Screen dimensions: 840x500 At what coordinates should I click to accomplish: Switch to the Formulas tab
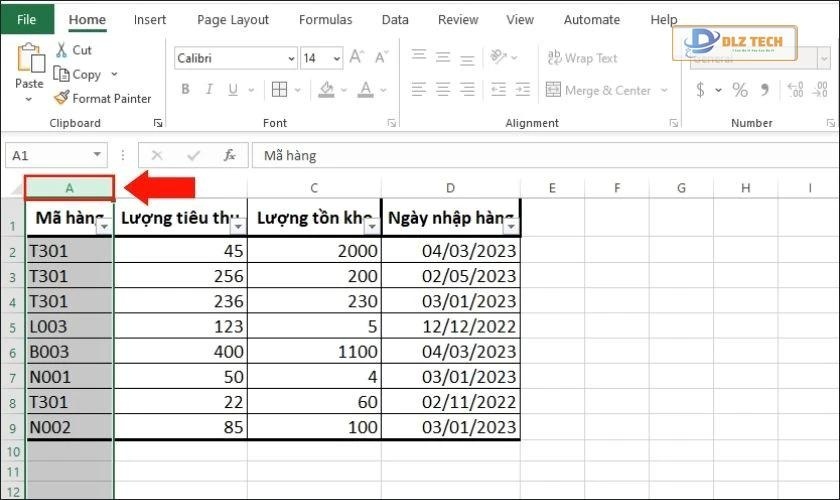326,20
